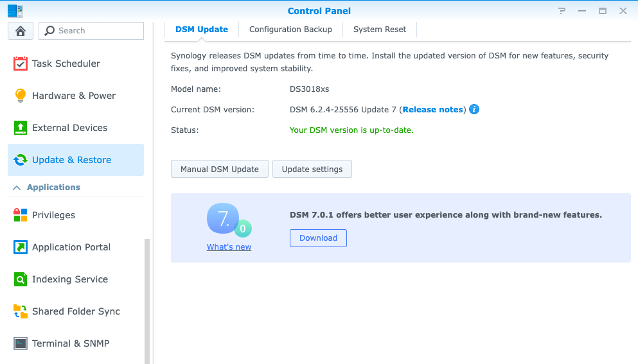This screenshot has width=638, height=364.
Task: Collapse the Applications section chevron
Action: pos(17,187)
